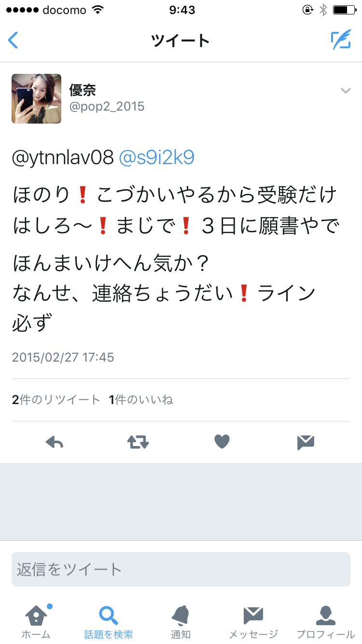Tap the @pop2_2015 username
The image size is (362, 644).
[x=107, y=106]
